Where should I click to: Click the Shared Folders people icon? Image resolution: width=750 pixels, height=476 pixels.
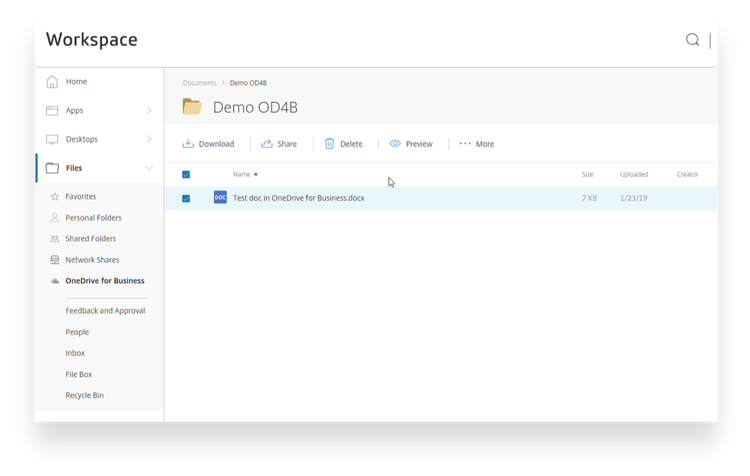55,239
